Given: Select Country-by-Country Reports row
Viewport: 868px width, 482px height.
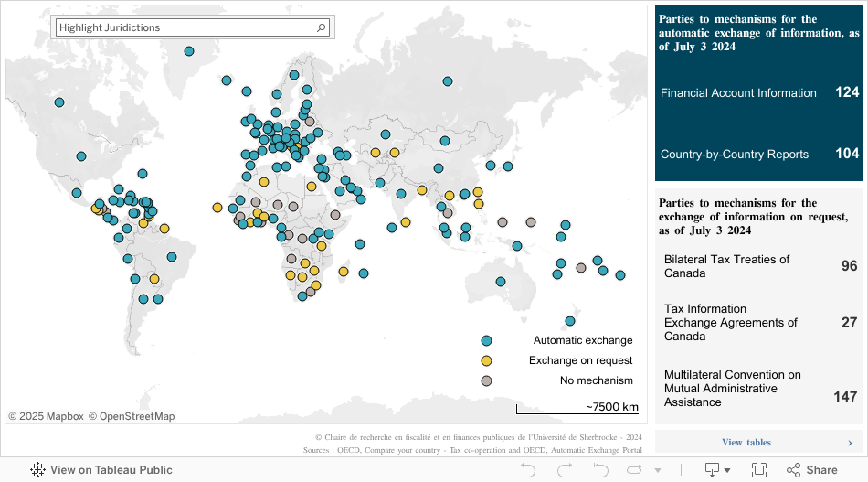Looking at the screenshot, I should (758, 154).
